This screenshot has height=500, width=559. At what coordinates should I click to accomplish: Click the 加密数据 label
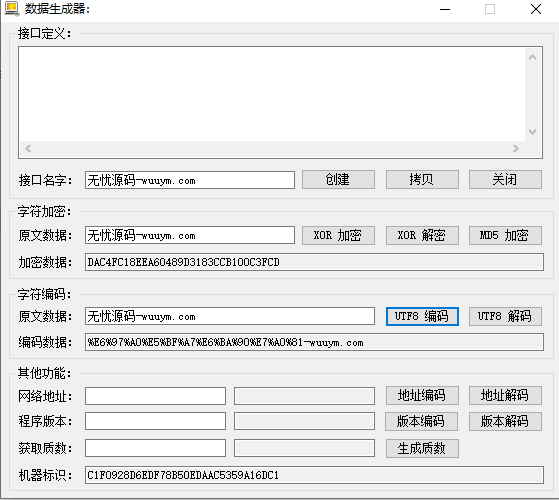click(45, 262)
